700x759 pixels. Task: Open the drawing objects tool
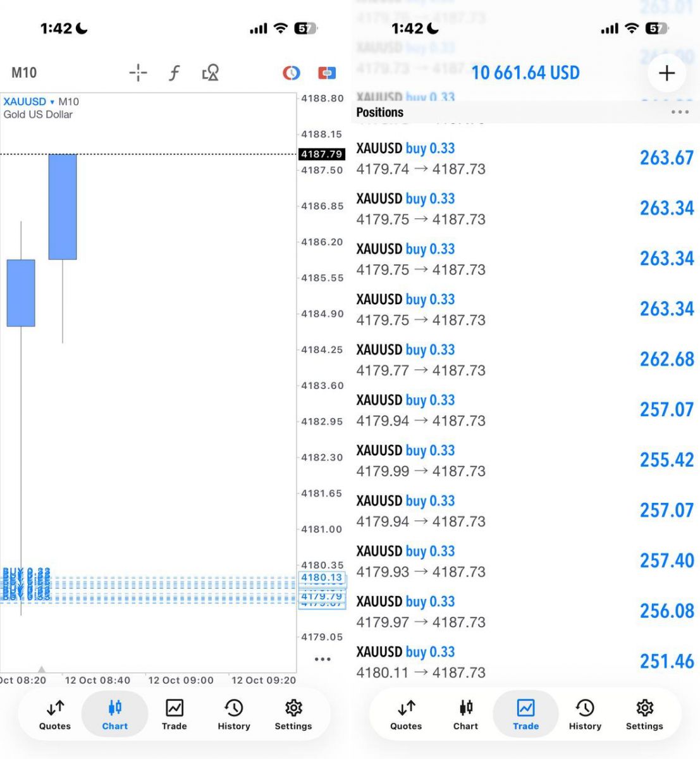pyautogui.click(x=210, y=73)
